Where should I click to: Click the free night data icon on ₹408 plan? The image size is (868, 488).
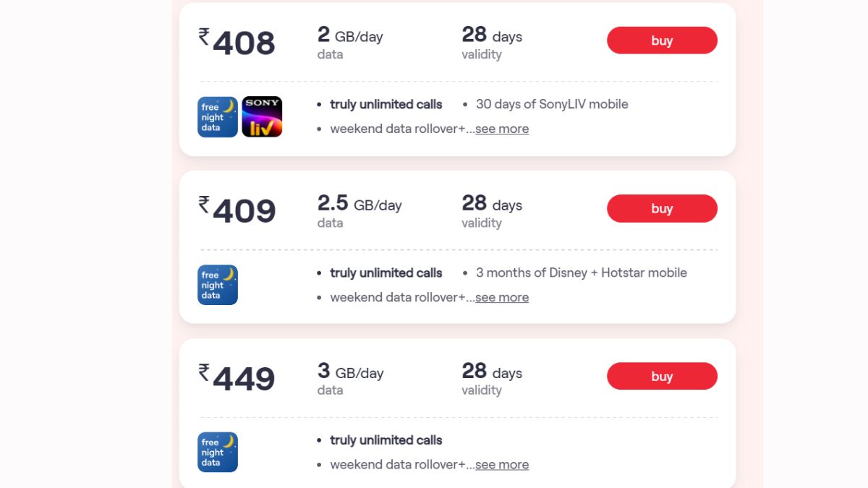pos(218,117)
